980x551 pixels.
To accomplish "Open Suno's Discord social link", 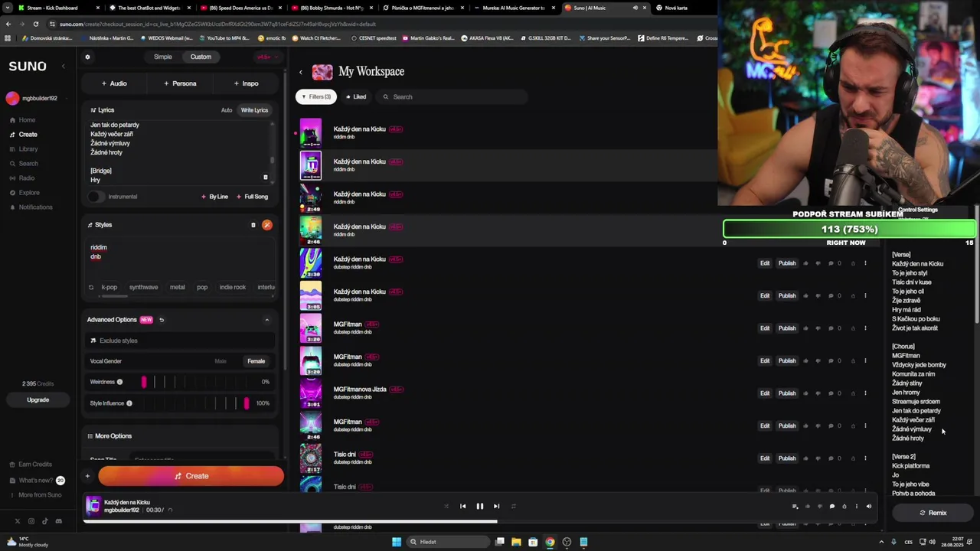I will tap(59, 521).
